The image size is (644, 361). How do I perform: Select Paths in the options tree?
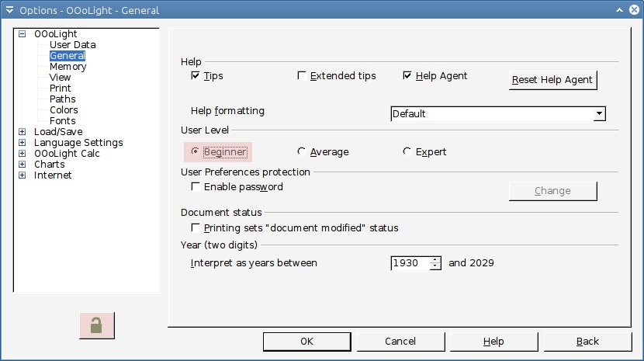click(62, 99)
